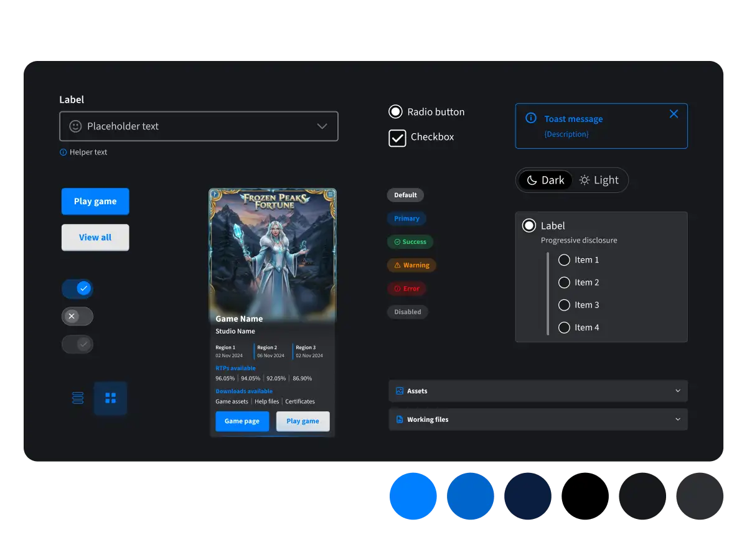Open the menu icon on the game card corner
The width and height of the screenshot is (747, 560).
(x=331, y=194)
